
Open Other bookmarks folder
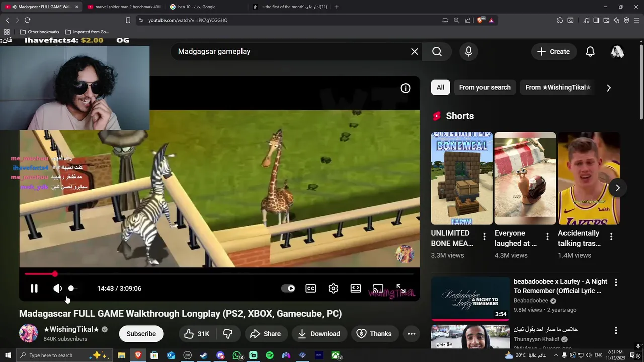pyautogui.click(x=39, y=32)
